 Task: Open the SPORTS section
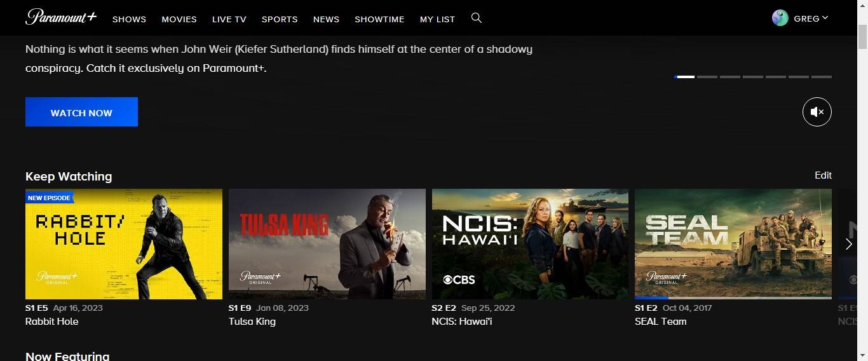(x=280, y=19)
